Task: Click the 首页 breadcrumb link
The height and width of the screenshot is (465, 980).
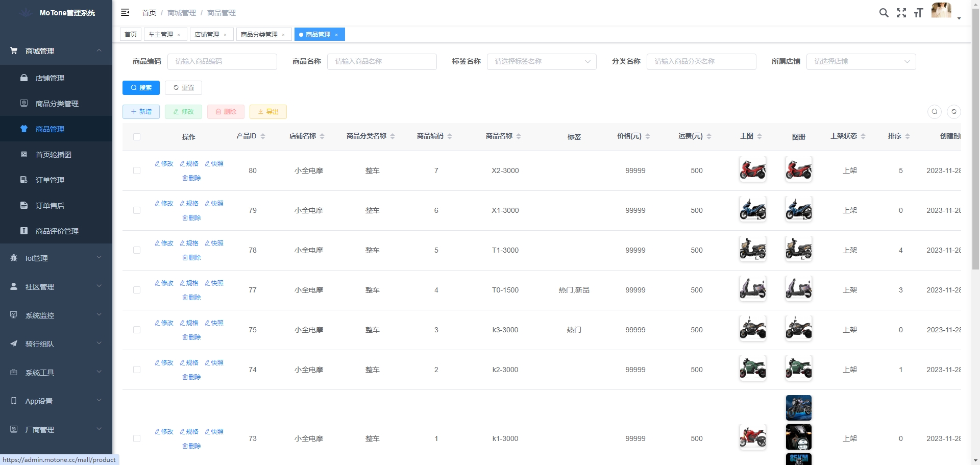Action: coord(149,13)
